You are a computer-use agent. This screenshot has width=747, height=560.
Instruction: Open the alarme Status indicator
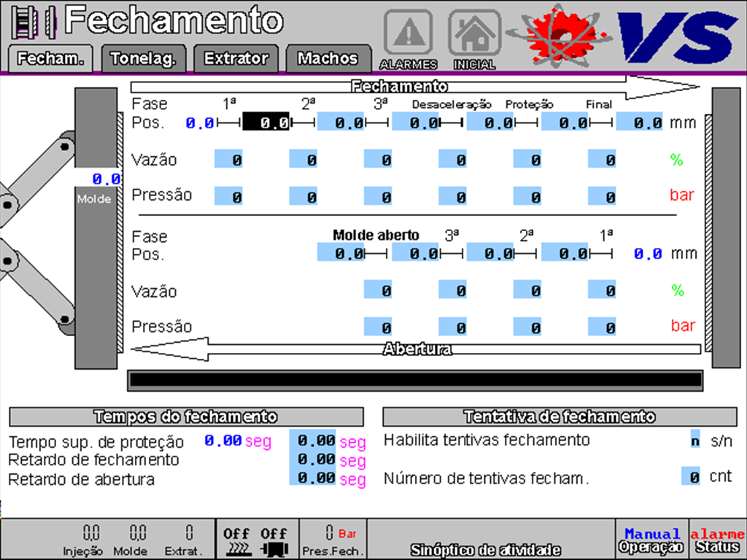pyautogui.click(x=717, y=540)
